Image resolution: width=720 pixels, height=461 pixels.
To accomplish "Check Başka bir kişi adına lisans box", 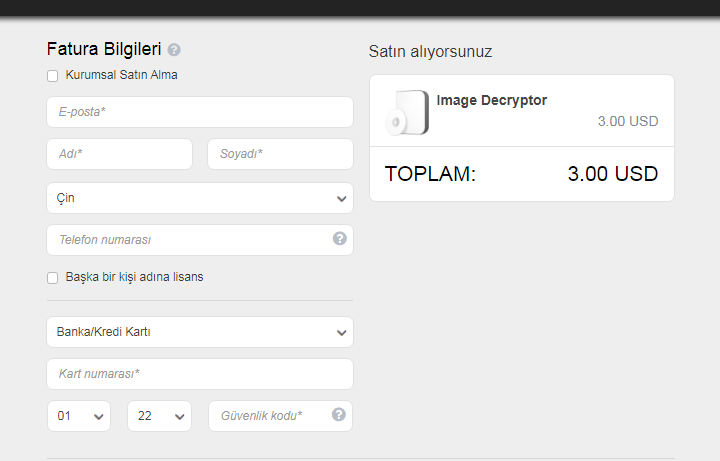I will pyautogui.click(x=52, y=278).
